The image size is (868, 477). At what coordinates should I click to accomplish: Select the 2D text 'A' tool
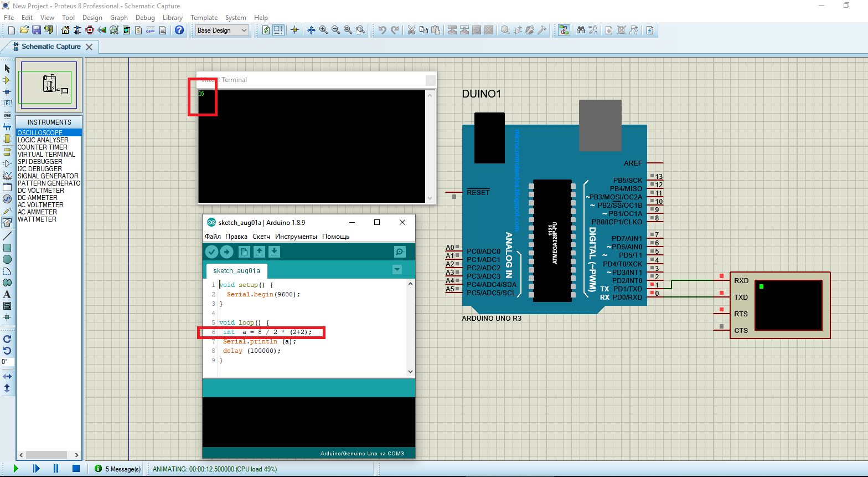[x=7, y=294]
